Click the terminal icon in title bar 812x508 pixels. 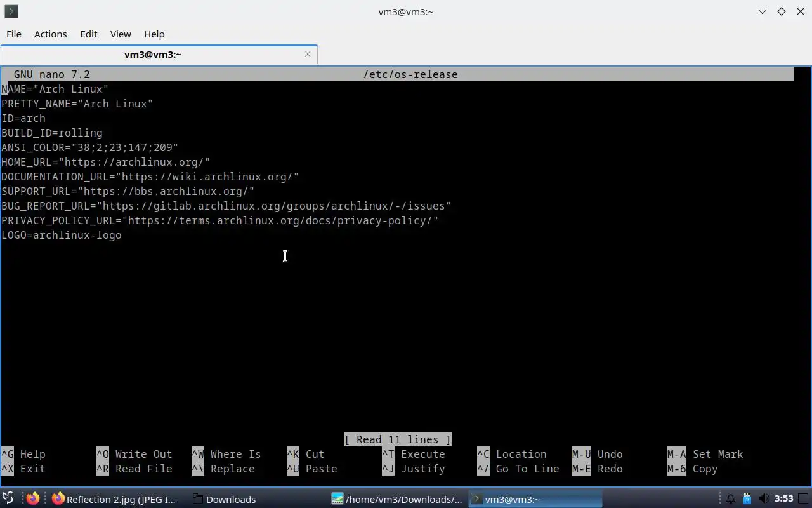(11, 11)
